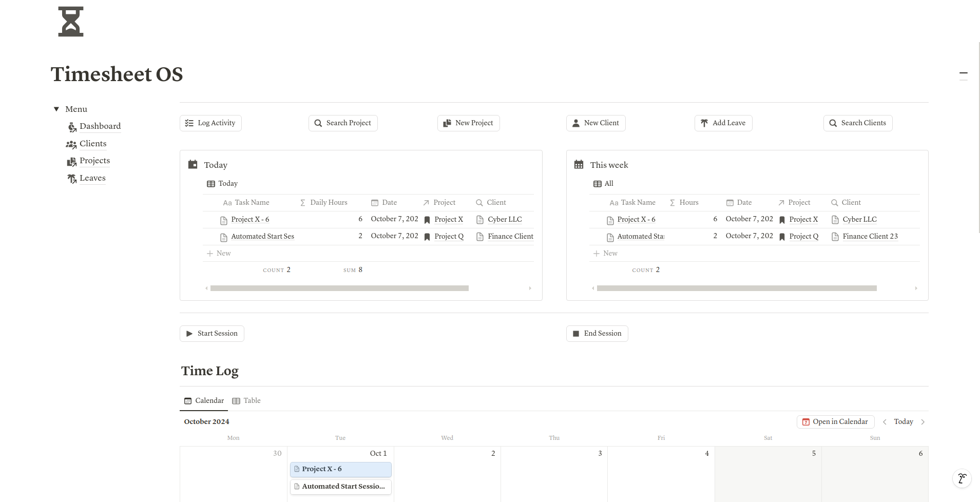The width and height of the screenshot is (980, 502).
Task: Click the Dashboard icon in the menu
Action: click(x=72, y=127)
